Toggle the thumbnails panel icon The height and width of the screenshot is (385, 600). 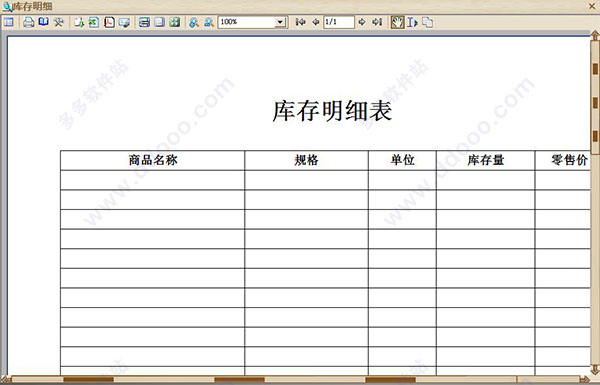(8, 22)
